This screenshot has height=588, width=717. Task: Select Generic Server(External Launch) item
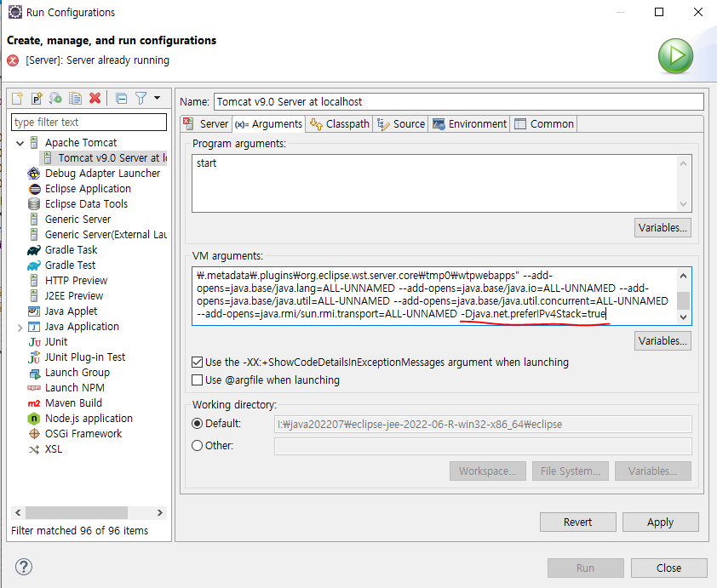coord(106,235)
